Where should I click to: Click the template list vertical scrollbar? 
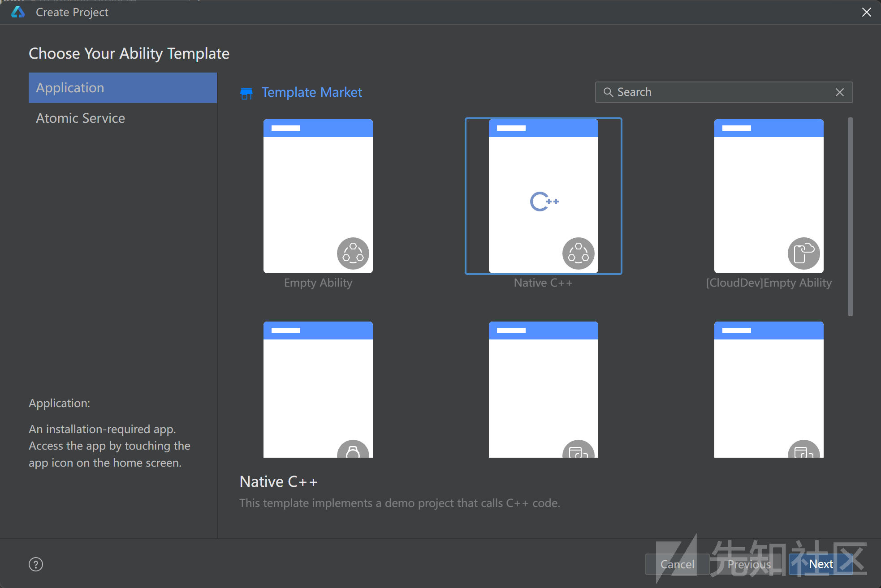[x=850, y=217]
